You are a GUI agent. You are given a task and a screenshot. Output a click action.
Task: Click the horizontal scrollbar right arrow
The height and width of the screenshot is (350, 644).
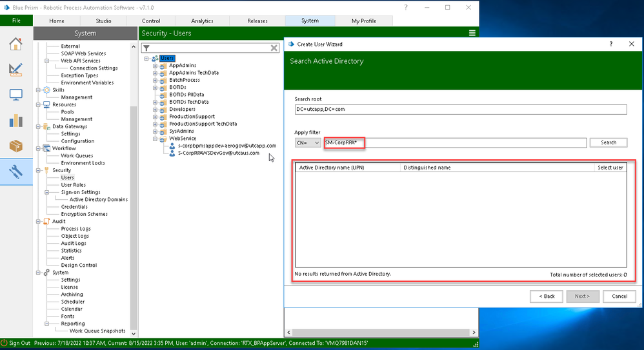pos(474,333)
